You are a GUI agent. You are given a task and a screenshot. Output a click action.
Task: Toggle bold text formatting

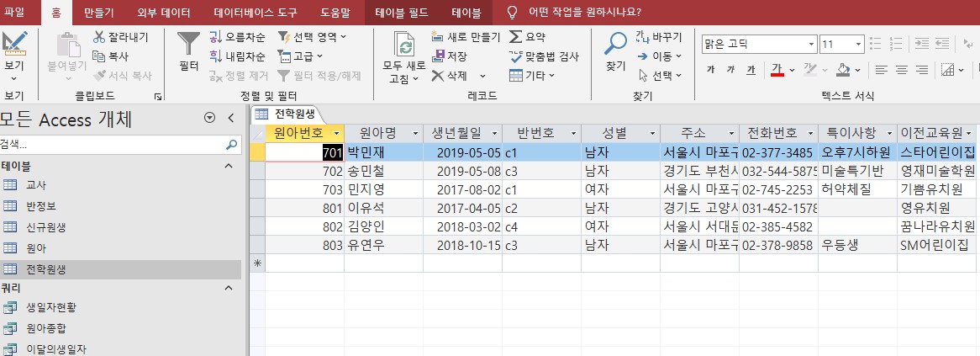pyautogui.click(x=710, y=69)
